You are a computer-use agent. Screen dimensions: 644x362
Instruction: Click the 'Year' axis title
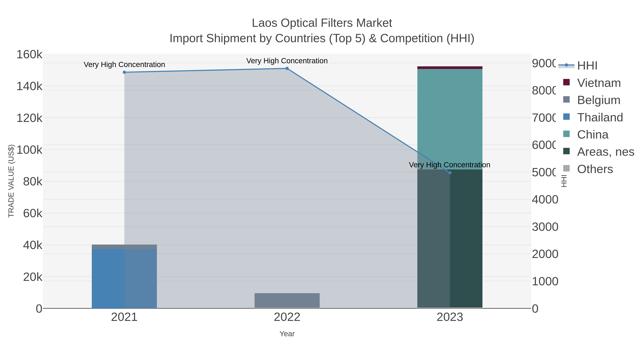287,334
